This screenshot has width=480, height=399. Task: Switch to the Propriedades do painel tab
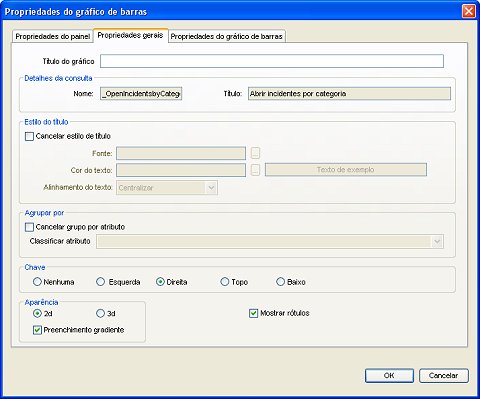(52, 36)
